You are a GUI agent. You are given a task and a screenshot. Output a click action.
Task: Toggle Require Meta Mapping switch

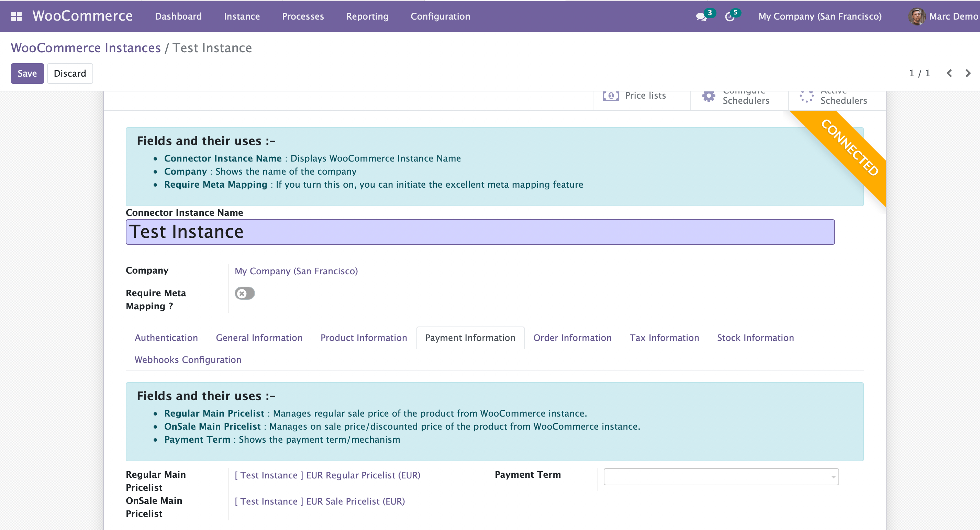pos(245,293)
